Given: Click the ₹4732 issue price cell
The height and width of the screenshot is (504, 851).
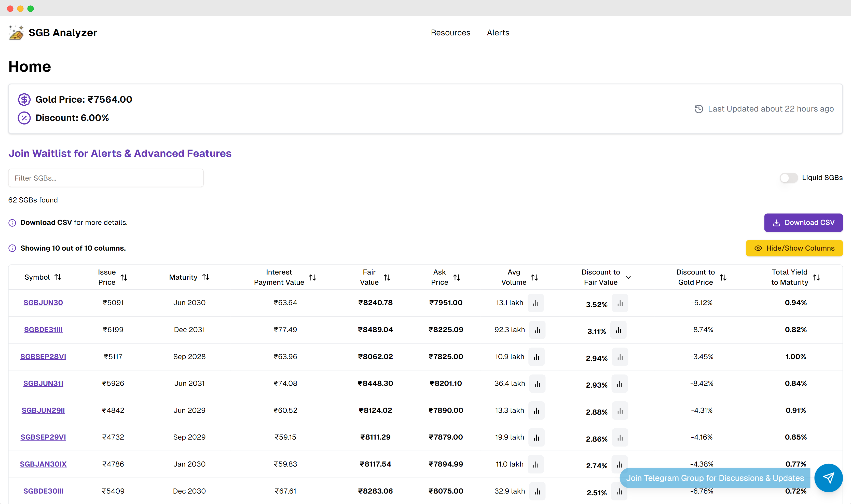Looking at the screenshot, I should [113, 437].
